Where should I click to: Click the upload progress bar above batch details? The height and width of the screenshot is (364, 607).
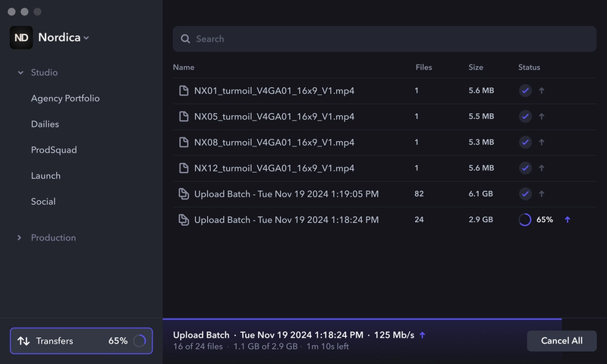(363, 319)
